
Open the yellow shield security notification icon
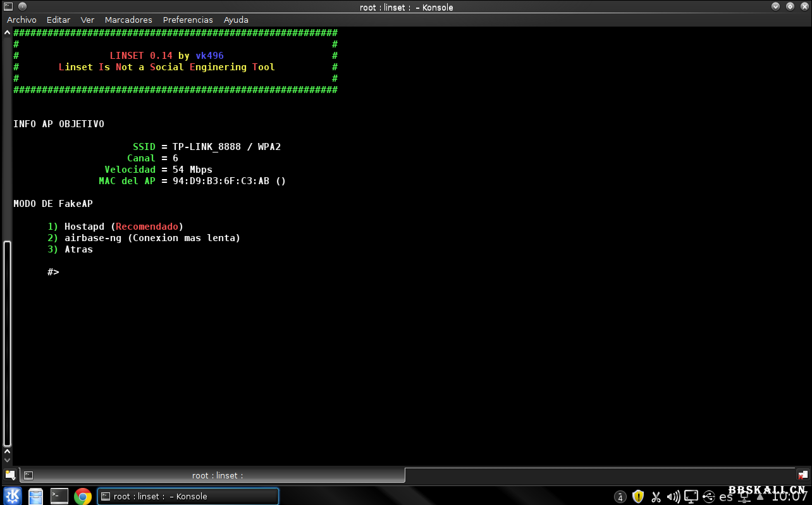click(638, 497)
